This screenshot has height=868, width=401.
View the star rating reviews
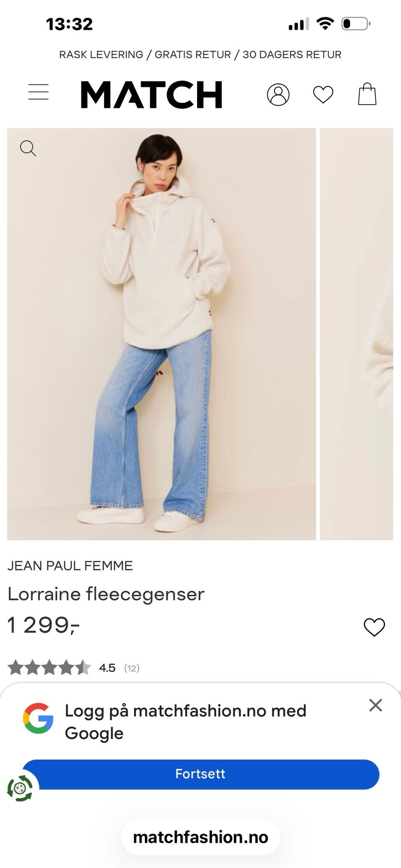[49, 668]
